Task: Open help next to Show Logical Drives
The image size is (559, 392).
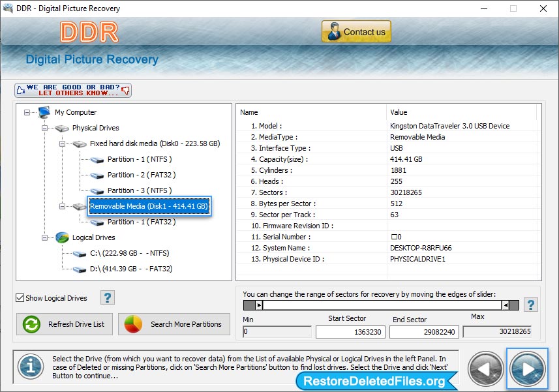Action: tap(108, 297)
